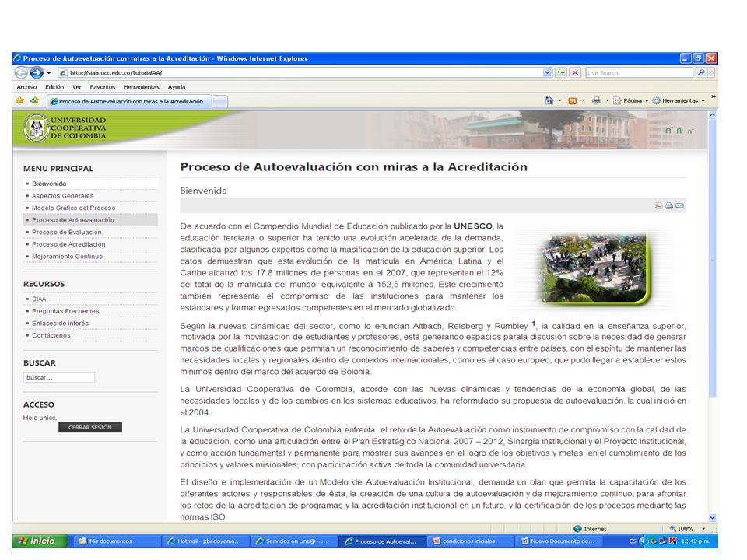Open the Página command bar dropdown

click(x=631, y=100)
